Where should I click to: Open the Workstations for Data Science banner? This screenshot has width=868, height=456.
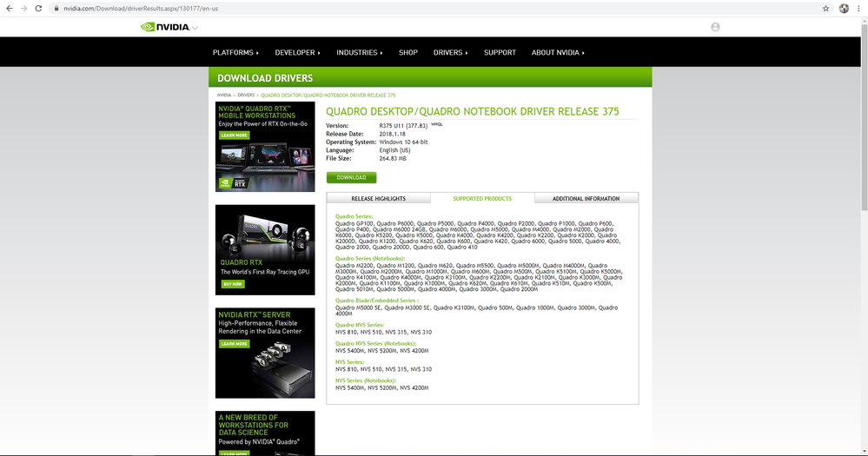click(265, 433)
